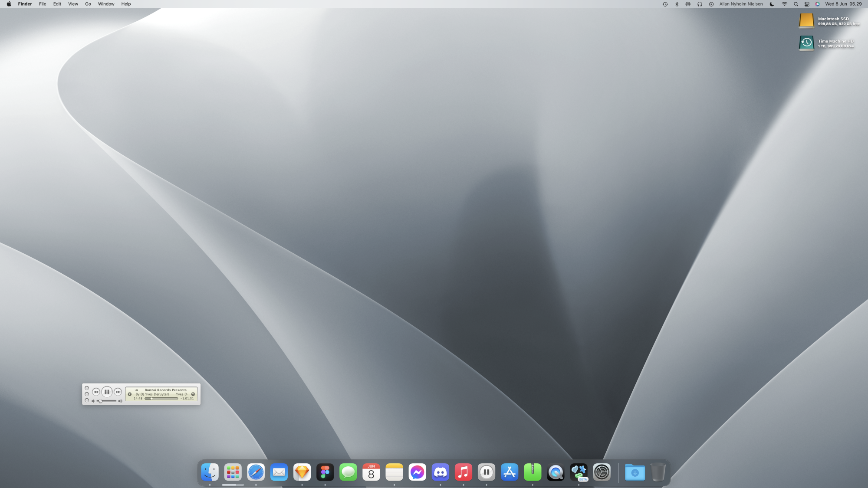Viewport: 868px width, 488px height.
Task: Click the date and time clock
Action: click(843, 4)
